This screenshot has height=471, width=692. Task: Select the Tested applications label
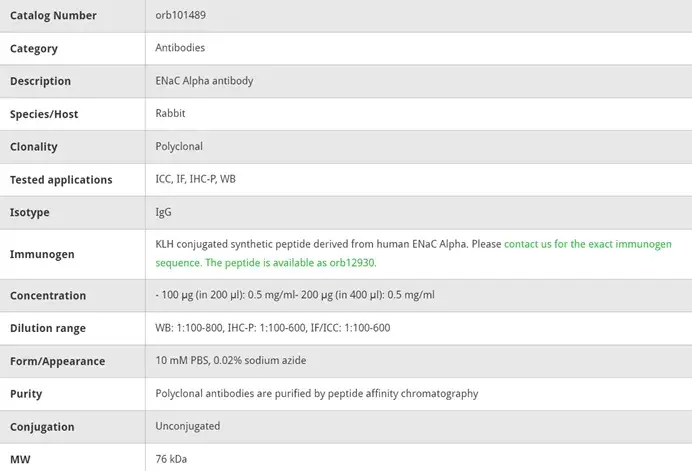[x=61, y=180]
